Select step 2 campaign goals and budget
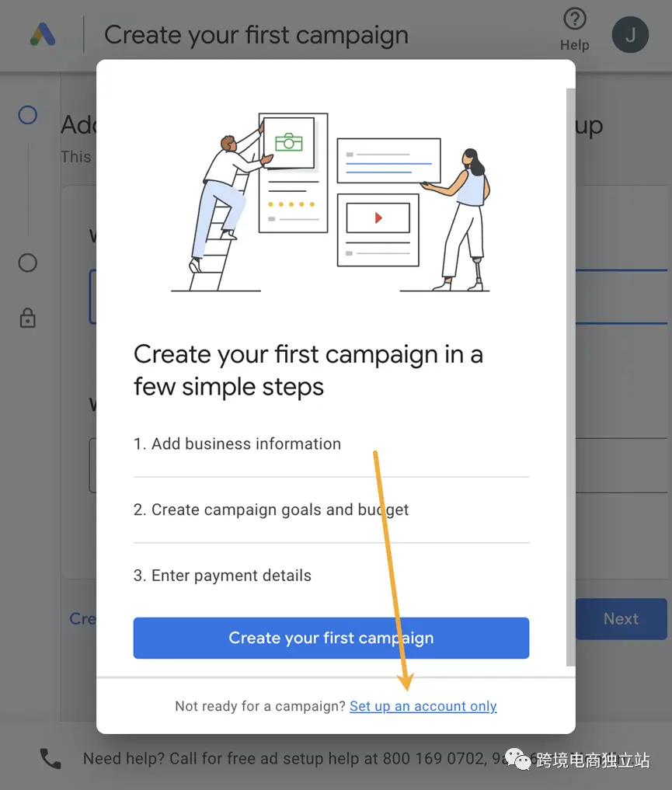Screen dimensions: 672x790 pos(271,510)
